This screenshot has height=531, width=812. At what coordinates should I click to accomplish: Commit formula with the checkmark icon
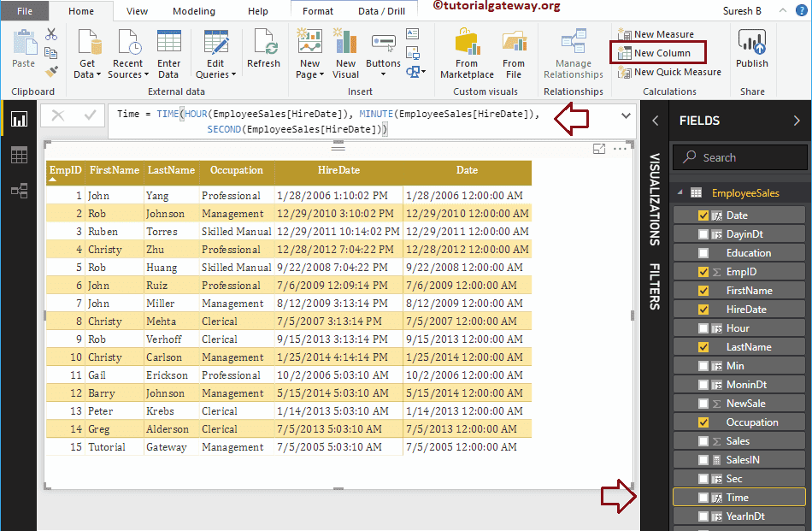[91, 115]
